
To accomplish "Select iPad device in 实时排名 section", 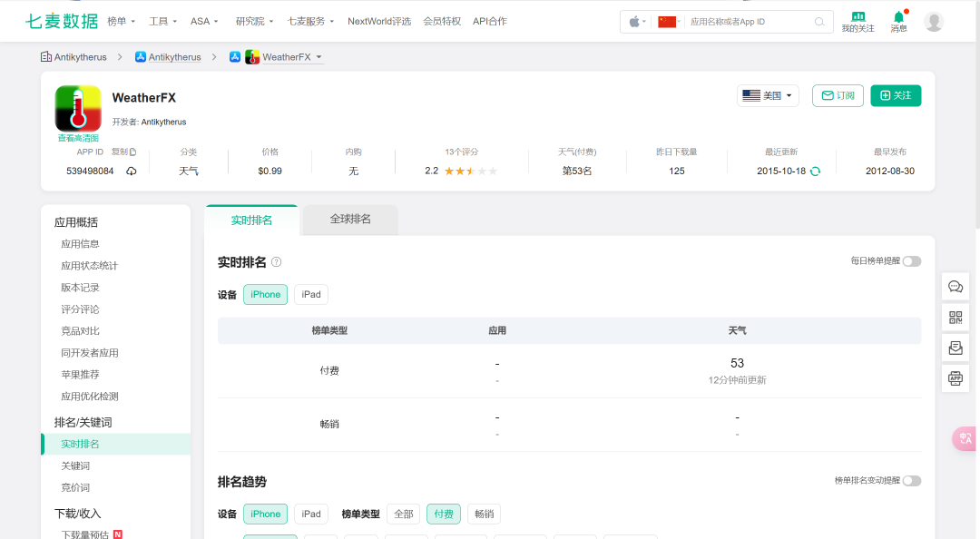I will pyautogui.click(x=311, y=295).
